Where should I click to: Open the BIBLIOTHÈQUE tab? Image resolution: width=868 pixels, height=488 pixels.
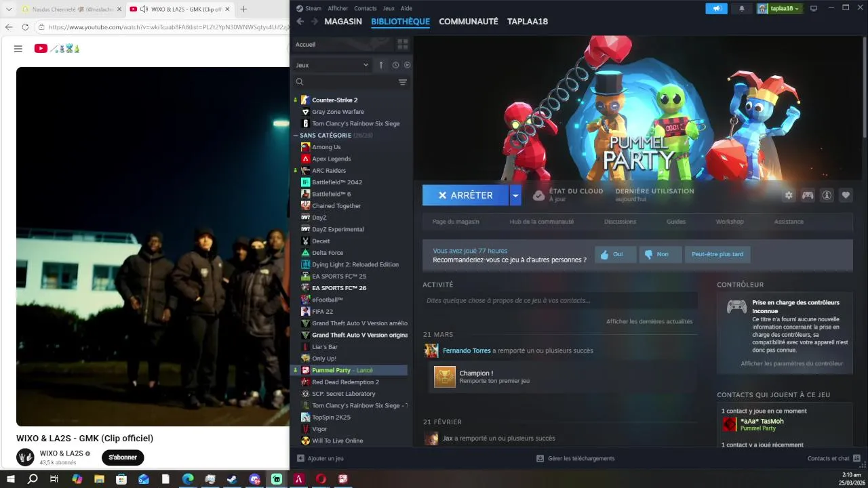[401, 22]
